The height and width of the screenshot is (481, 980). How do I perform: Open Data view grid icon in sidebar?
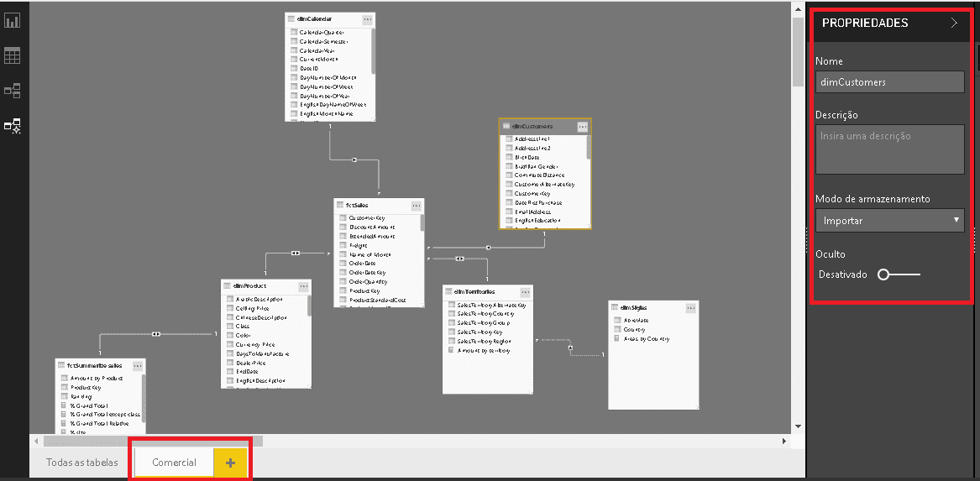tap(13, 56)
